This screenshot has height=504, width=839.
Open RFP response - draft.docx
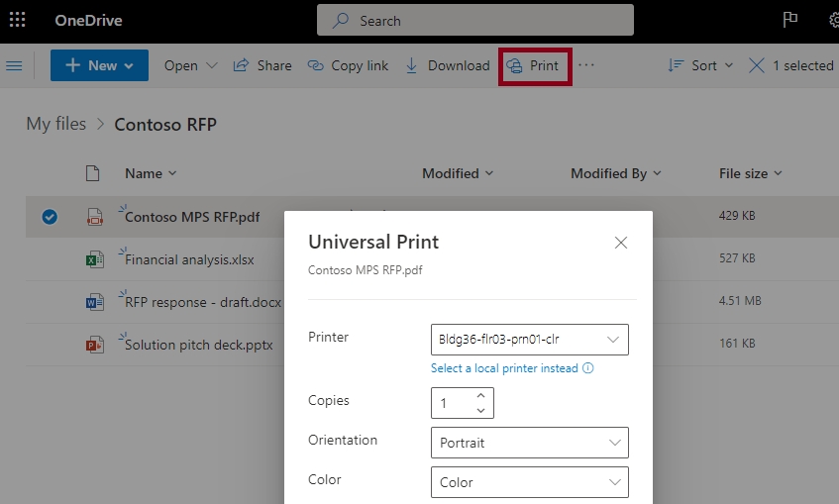coord(203,302)
